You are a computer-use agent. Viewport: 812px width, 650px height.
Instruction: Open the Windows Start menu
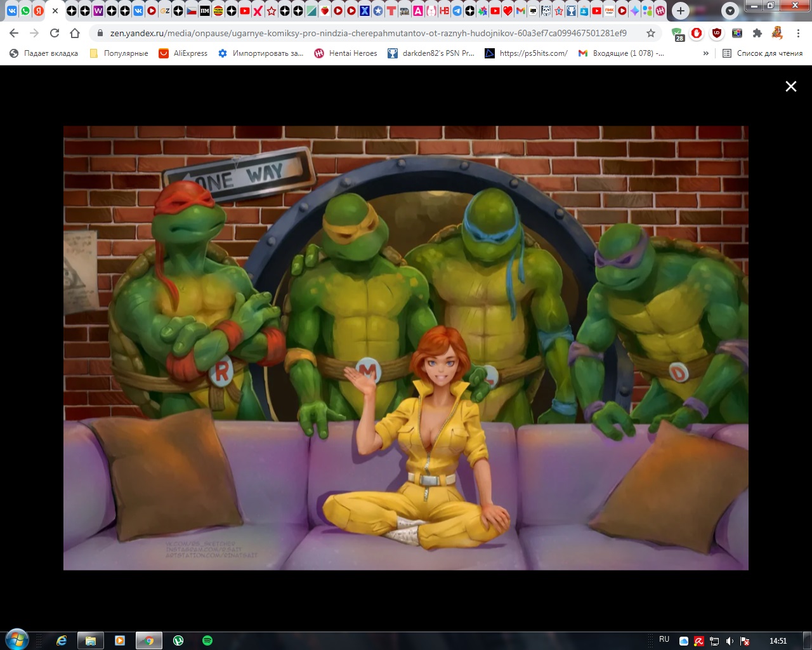(x=16, y=640)
